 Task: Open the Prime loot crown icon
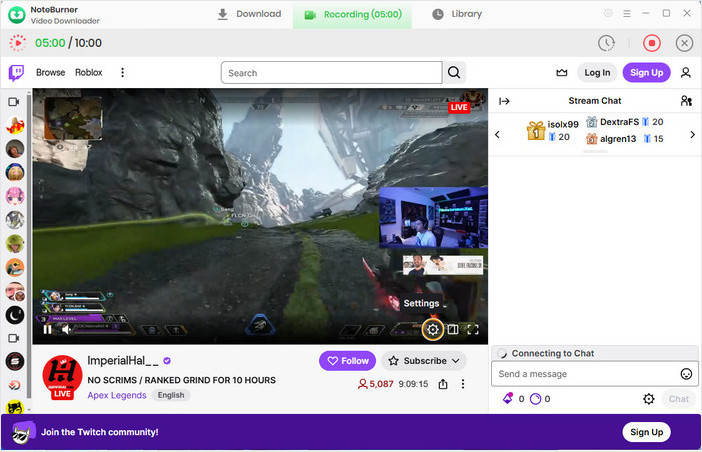point(562,72)
